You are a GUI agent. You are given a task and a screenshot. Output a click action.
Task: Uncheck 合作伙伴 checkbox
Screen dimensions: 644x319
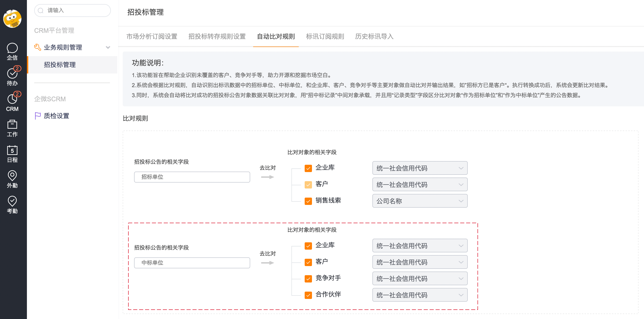(x=308, y=295)
